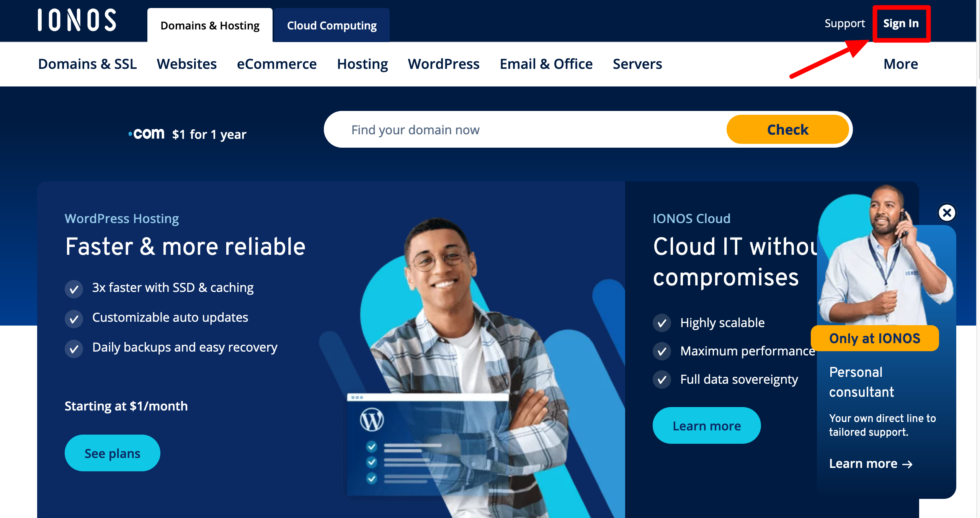
Task: Open the WordPress menu
Action: pyautogui.click(x=444, y=64)
